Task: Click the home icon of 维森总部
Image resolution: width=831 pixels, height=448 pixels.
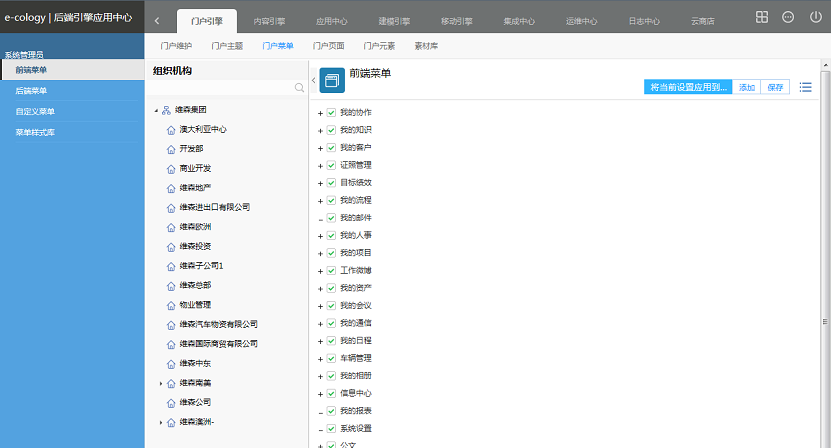Action: [x=171, y=286]
